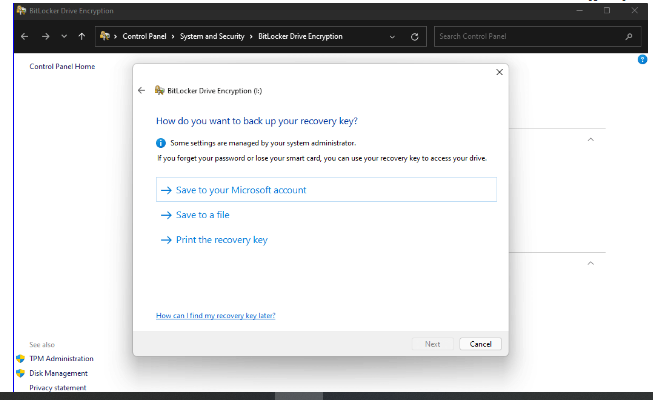This screenshot has width=653, height=400.
Task: Open recent locations dropdown chevron
Action: 64,37
